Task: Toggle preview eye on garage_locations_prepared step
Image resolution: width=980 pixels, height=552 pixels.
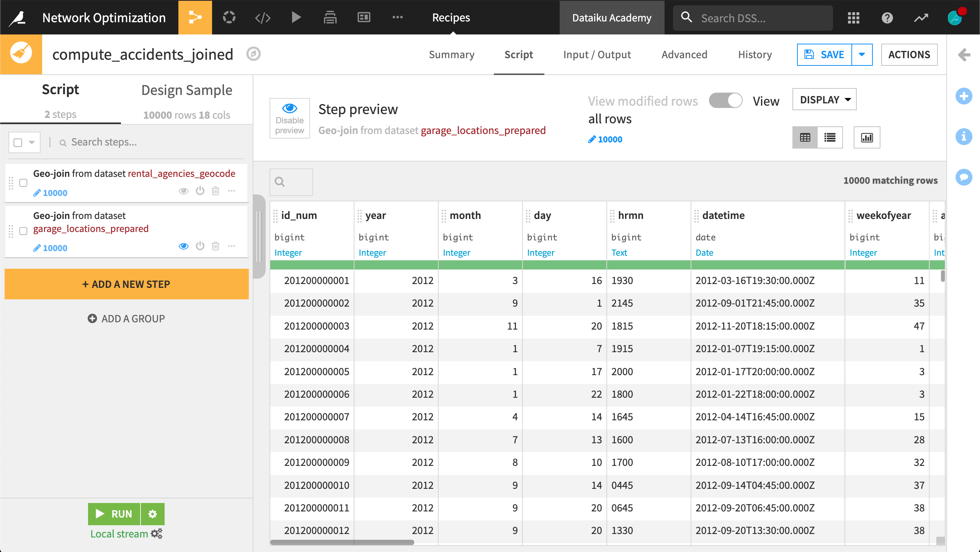Action: (184, 246)
